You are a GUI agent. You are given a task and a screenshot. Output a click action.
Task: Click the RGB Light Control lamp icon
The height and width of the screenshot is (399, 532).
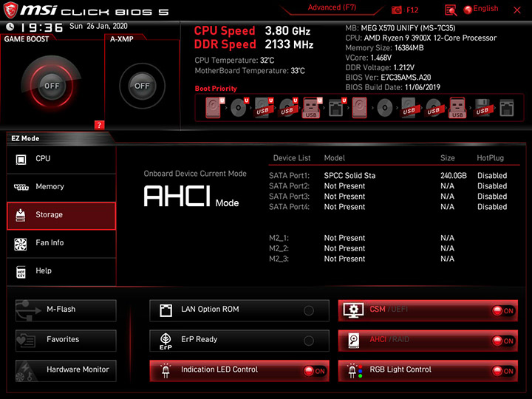tap(355, 371)
